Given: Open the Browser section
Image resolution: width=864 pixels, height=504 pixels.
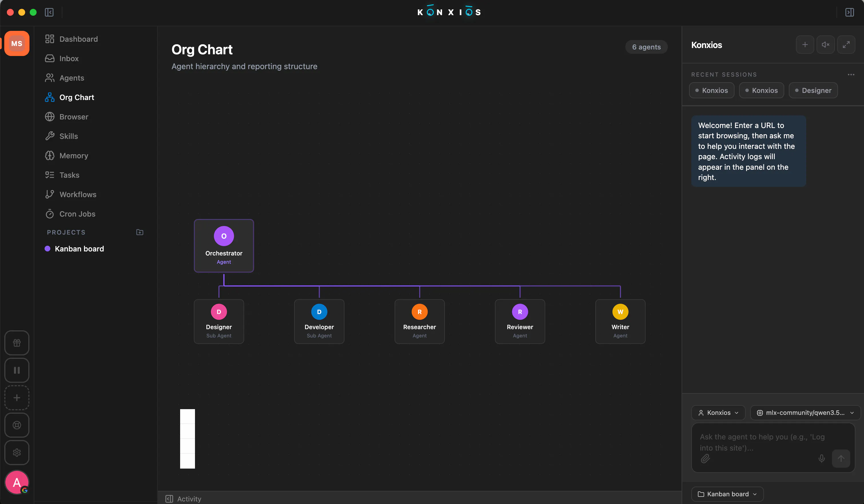Looking at the screenshot, I should pyautogui.click(x=74, y=117).
